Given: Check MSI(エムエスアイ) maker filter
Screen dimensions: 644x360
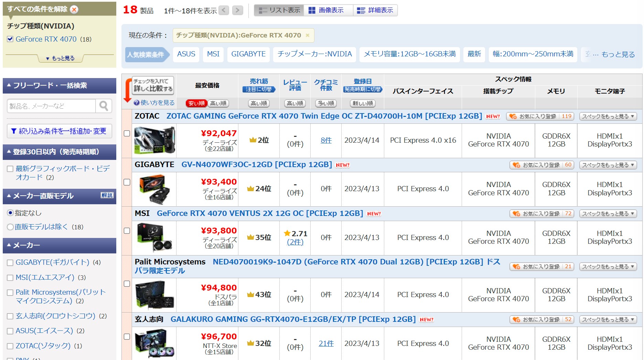Looking at the screenshot, I should (x=10, y=277).
